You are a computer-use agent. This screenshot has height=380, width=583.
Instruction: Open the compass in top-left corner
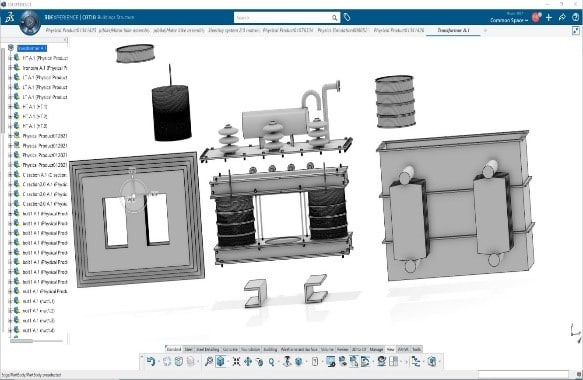tap(30, 22)
